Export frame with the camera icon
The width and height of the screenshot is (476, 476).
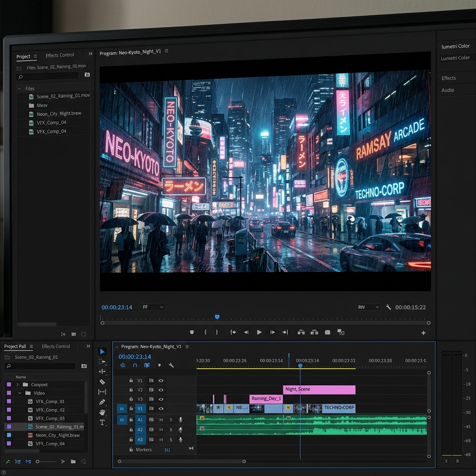tap(327, 332)
